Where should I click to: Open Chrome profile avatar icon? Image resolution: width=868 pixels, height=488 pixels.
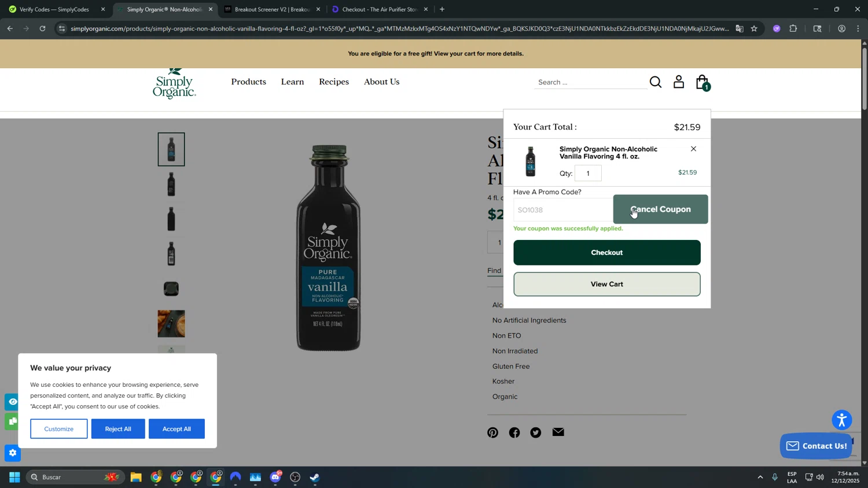click(x=842, y=28)
